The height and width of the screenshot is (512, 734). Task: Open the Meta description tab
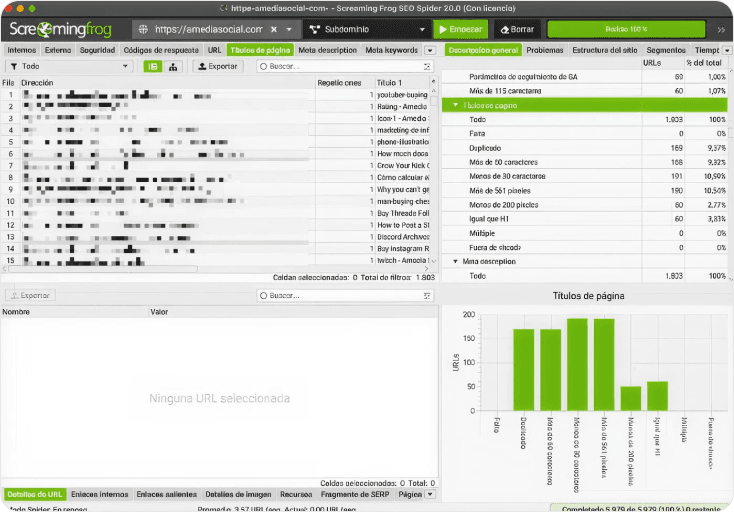tap(328, 50)
